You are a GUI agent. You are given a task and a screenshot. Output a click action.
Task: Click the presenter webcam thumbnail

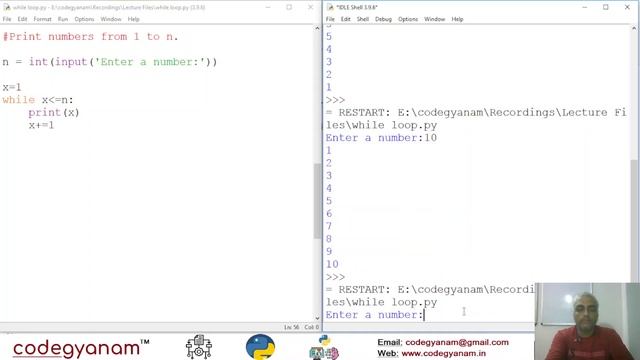(x=587, y=322)
